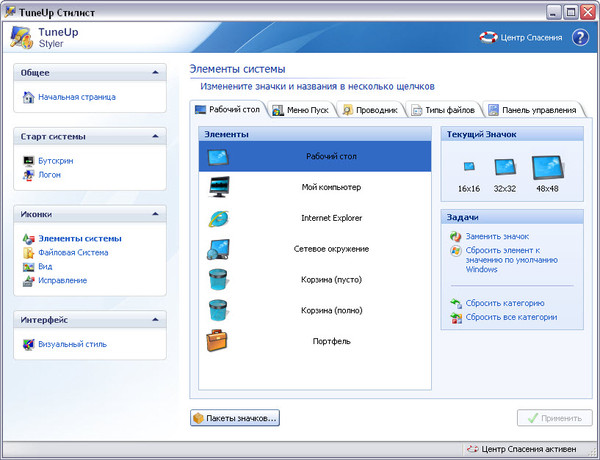Switch to the Панель управления tab

point(532,110)
